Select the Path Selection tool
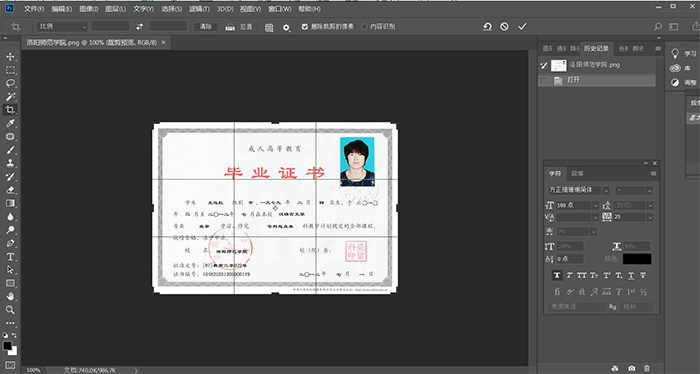Image resolution: width=700 pixels, height=374 pixels. pyautogui.click(x=10, y=270)
